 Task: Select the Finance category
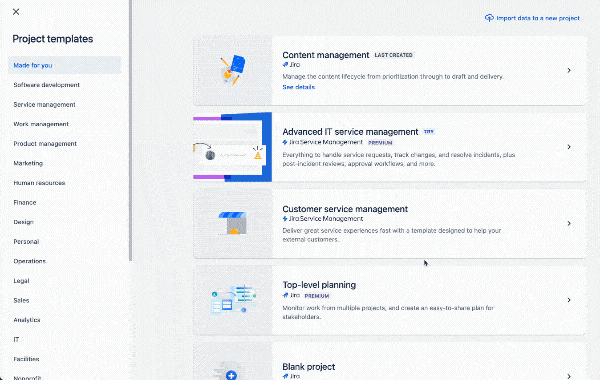(x=24, y=202)
